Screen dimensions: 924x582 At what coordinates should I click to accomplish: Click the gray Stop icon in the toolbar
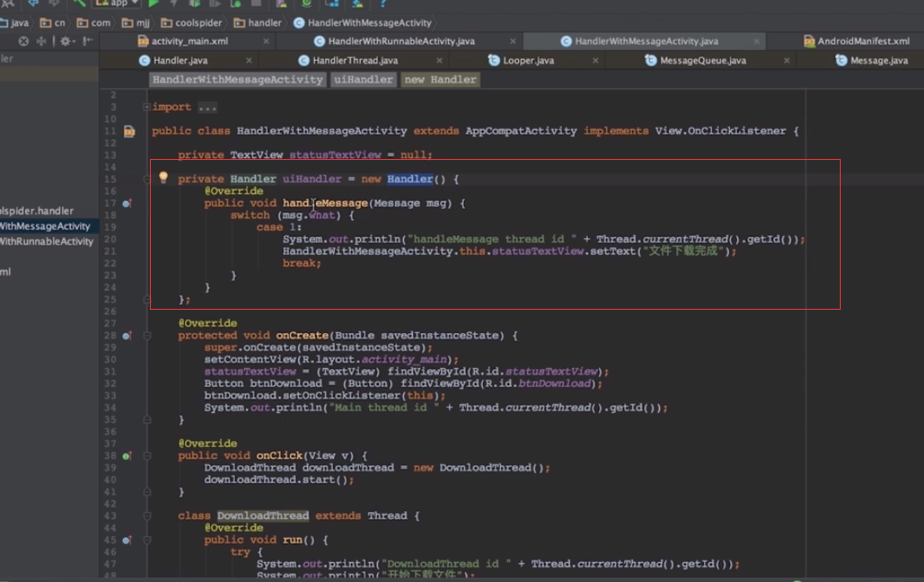(x=254, y=5)
